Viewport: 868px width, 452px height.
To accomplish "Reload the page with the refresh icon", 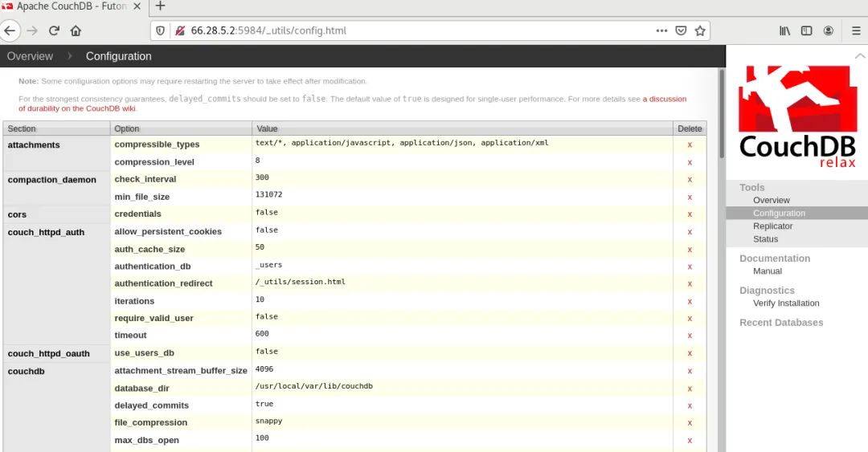I will 54,31.
